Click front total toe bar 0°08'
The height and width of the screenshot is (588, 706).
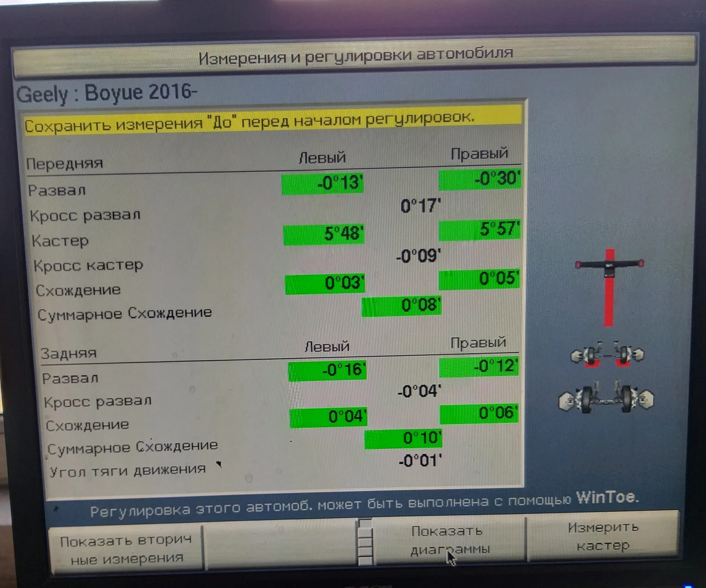(x=402, y=306)
